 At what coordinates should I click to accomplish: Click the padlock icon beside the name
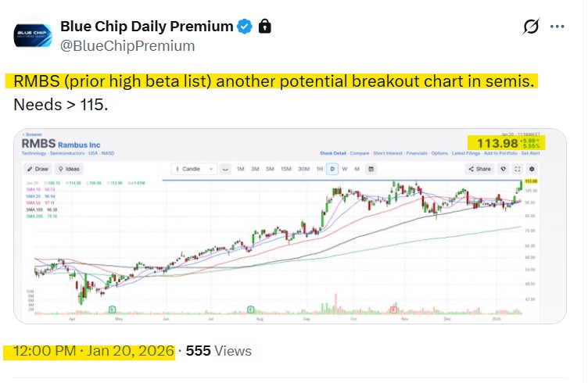click(264, 27)
